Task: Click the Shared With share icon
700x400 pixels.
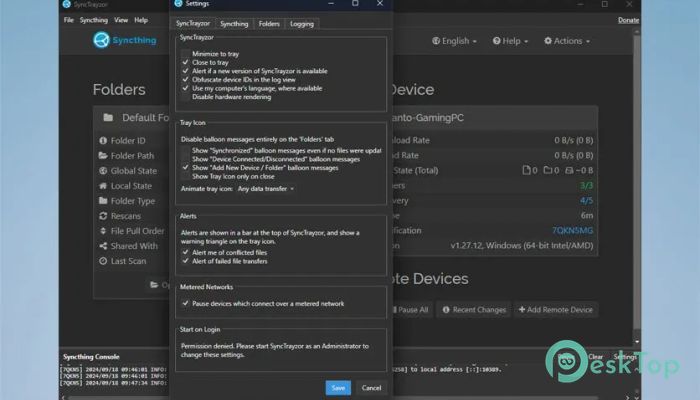Action: 103,246
